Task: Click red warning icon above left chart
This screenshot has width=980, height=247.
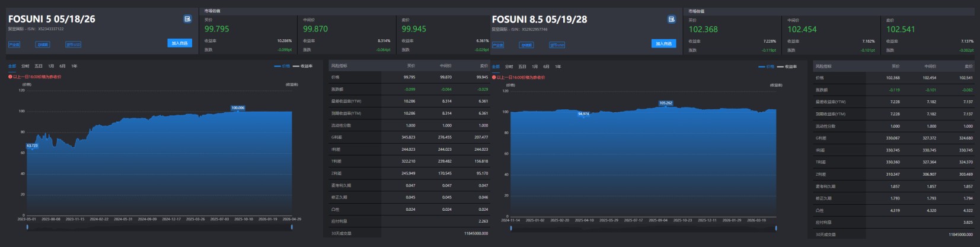Action: (10, 77)
